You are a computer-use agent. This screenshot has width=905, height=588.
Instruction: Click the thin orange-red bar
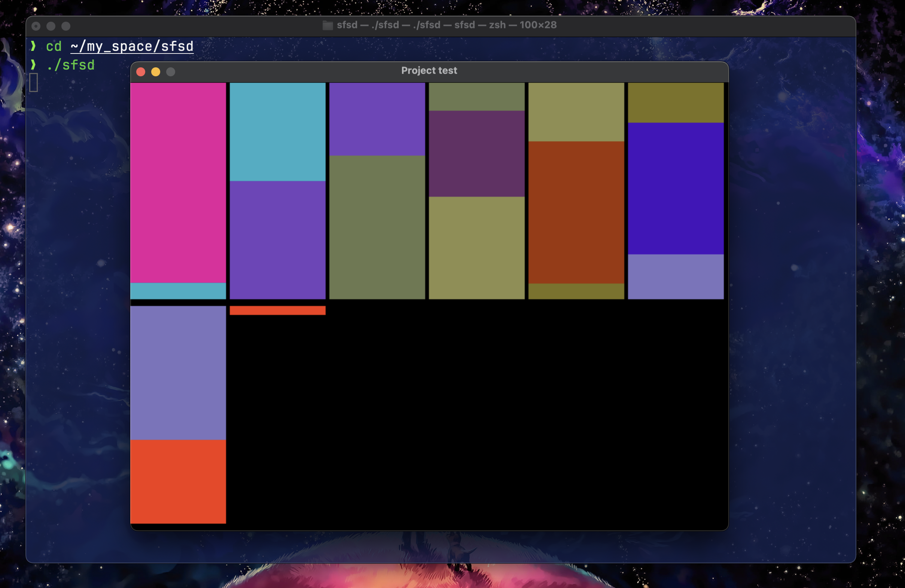click(x=277, y=310)
